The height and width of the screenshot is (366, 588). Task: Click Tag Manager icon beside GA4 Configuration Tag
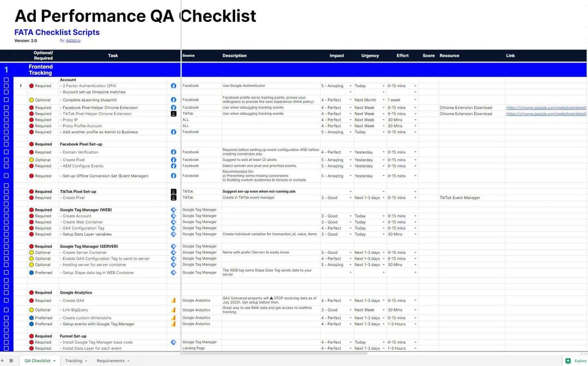(173, 228)
